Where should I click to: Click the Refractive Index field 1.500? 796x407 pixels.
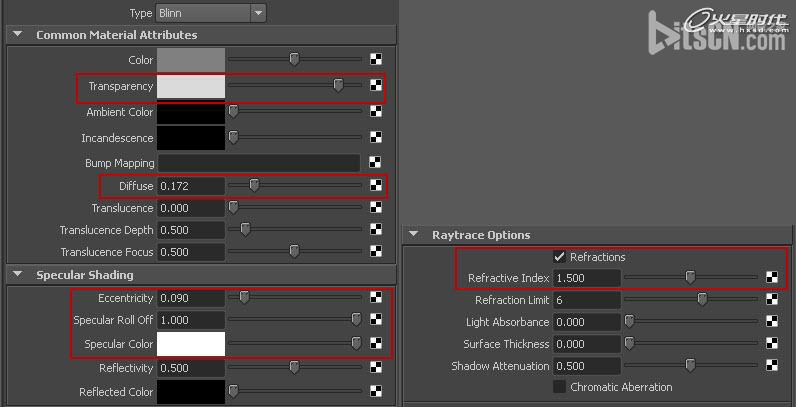[587, 278]
